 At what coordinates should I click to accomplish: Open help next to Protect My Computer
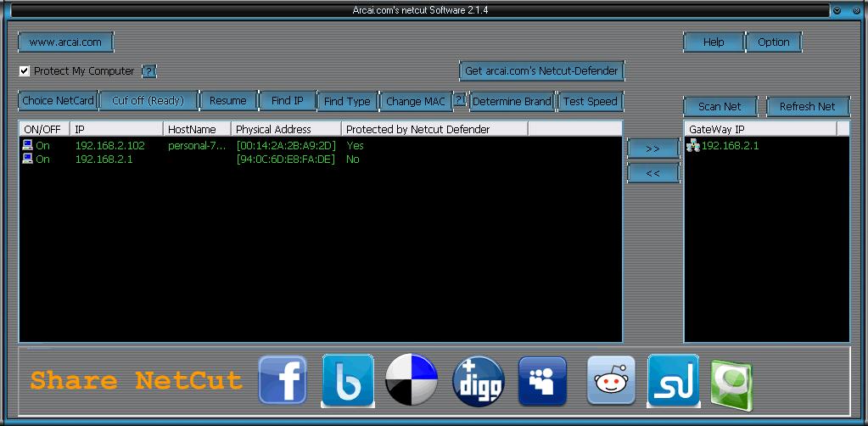[149, 71]
